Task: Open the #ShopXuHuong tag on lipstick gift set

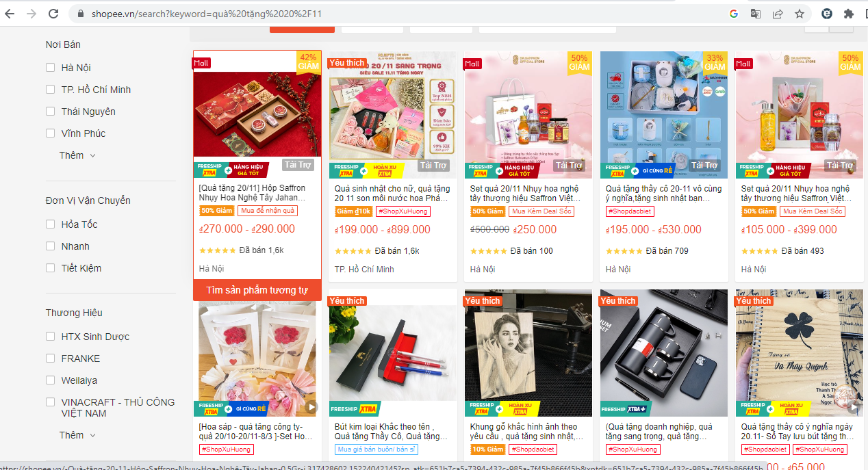Action: click(x=404, y=211)
